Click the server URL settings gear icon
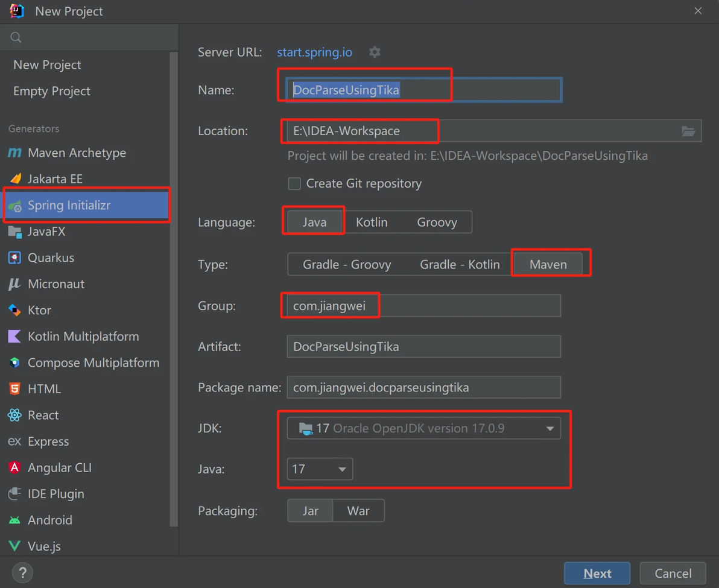 tap(375, 52)
